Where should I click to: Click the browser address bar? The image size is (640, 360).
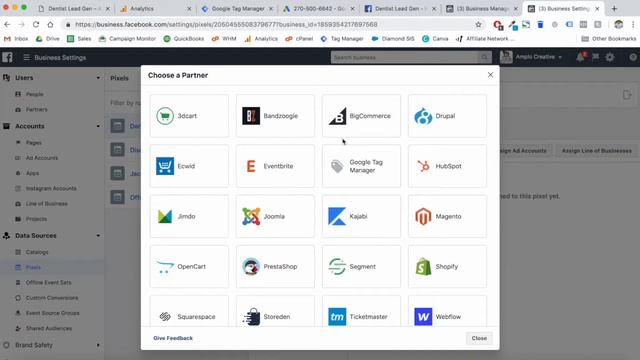click(269, 24)
